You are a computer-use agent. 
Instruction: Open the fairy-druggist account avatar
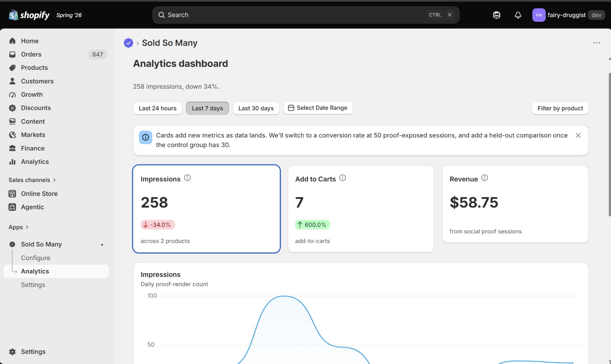point(539,15)
